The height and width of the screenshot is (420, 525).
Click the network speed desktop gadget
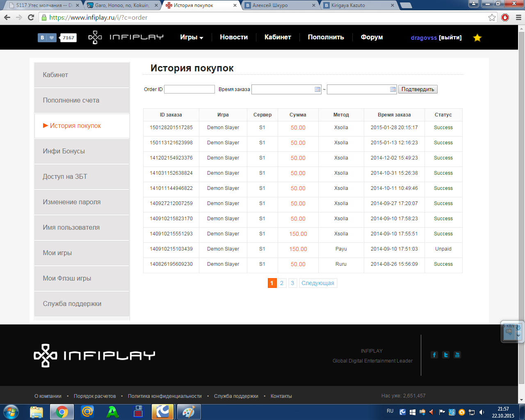pyautogui.click(x=512, y=331)
